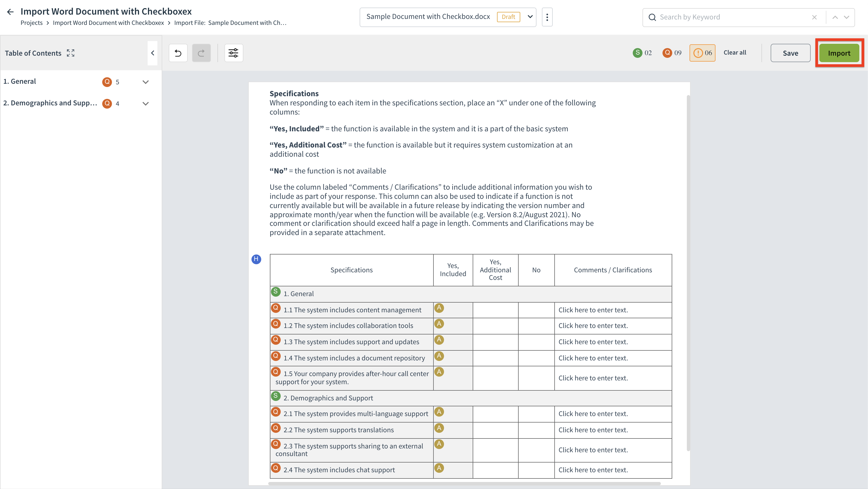The height and width of the screenshot is (489, 868).
Task: Click text '1.4 The system includes a document repository'
Action: [x=354, y=358]
